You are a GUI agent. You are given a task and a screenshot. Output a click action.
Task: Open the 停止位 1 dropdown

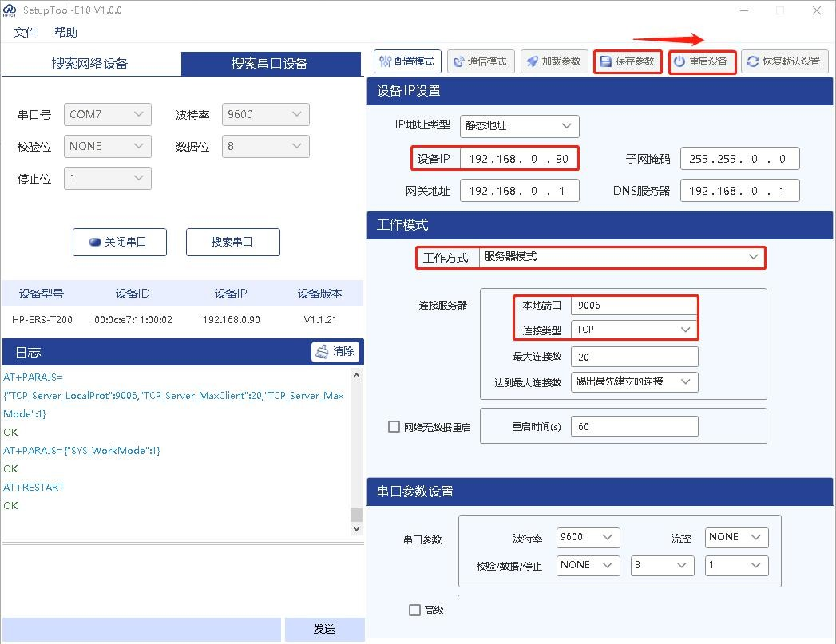107,179
